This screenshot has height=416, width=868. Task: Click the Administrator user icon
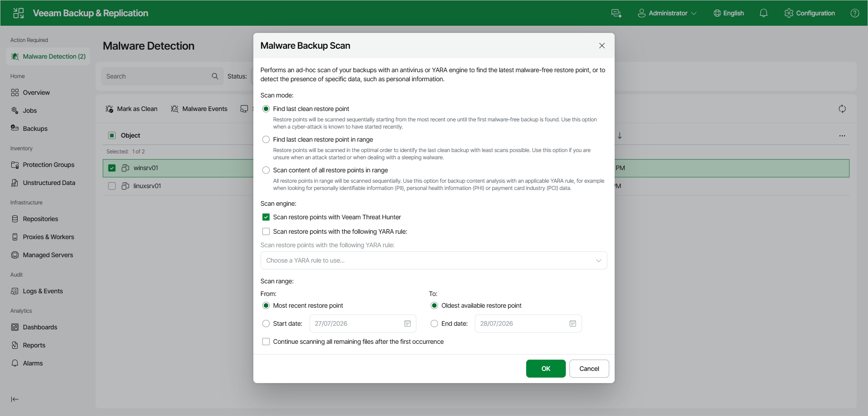click(641, 13)
